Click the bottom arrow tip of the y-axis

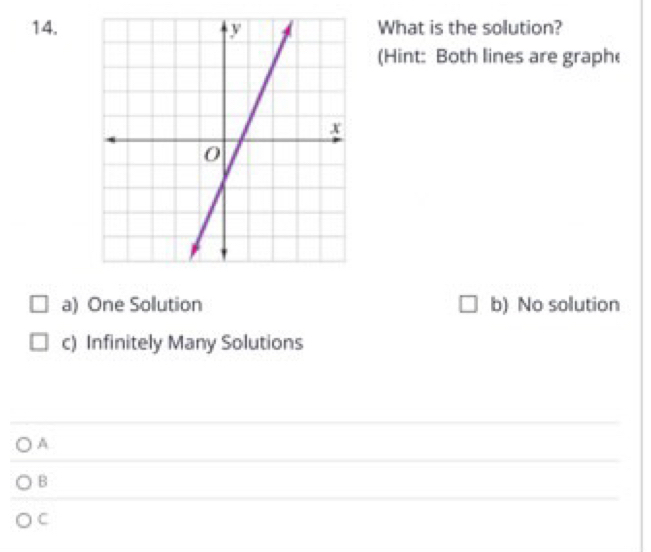(224, 253)
